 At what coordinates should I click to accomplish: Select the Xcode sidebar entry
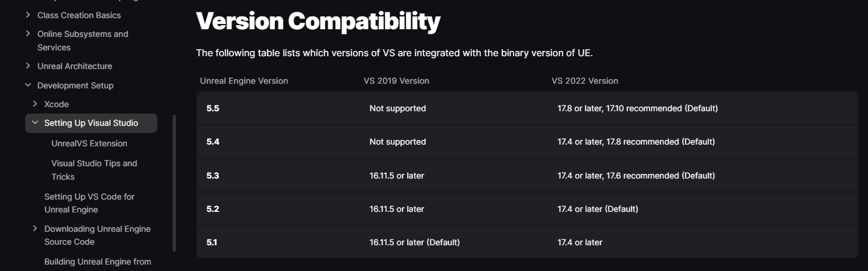[x=57, y=104]
